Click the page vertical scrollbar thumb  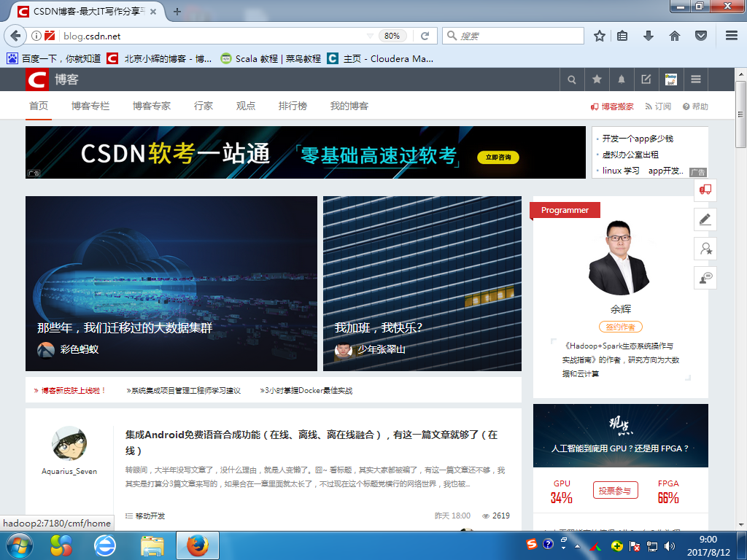tap(740, 114)
